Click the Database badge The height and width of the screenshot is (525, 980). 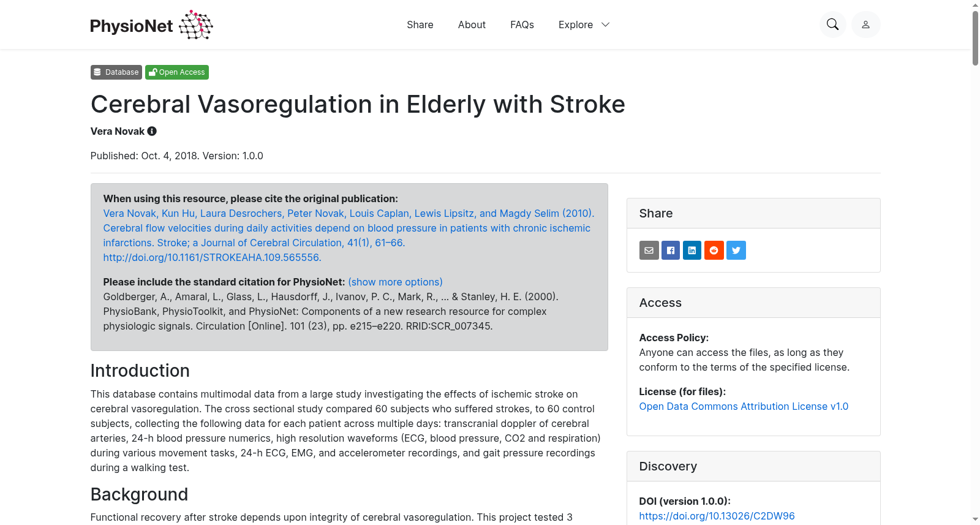[116, 72]
